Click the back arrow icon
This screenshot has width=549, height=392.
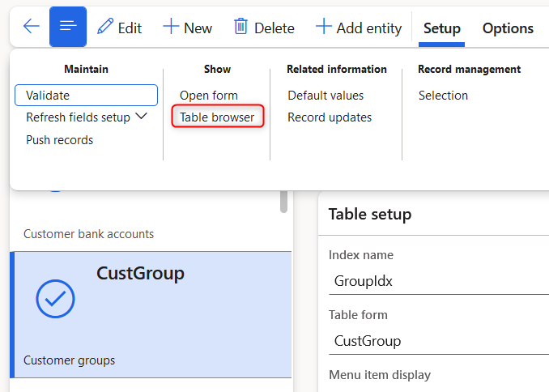[x=31, y=27]
